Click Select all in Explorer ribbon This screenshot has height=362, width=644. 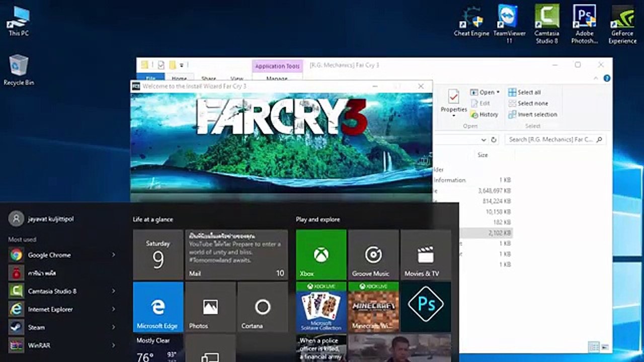pos(524,92)
